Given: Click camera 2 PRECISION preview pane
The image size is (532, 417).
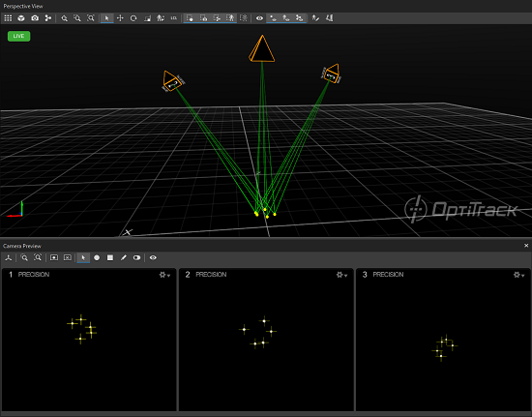Looking at the screenshot, I should [x=266, y=340].
